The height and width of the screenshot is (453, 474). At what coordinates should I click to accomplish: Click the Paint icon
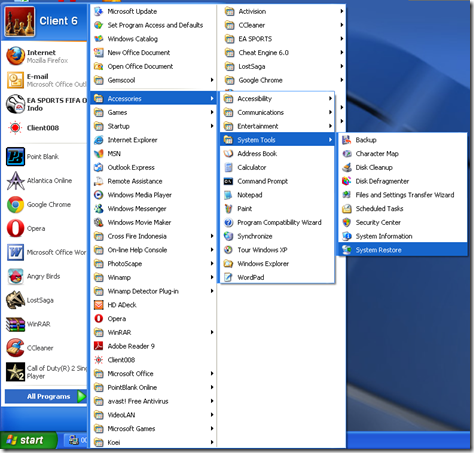pos(228,209)
